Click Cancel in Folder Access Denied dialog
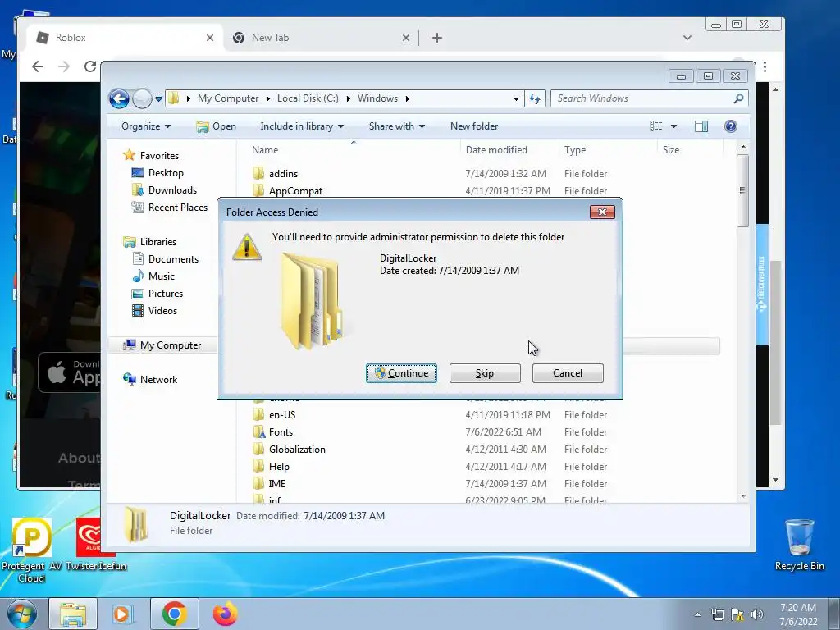 coord(568,373)
